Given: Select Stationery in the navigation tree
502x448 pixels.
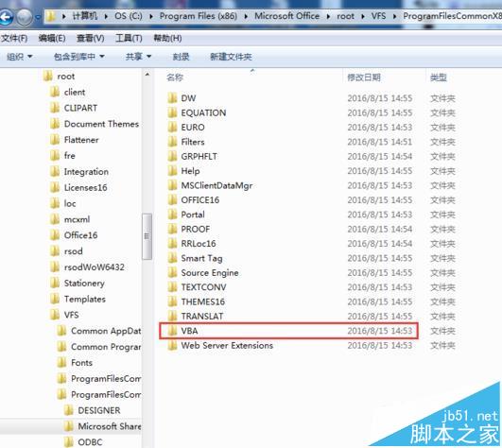Looking at the screenshot, I should click(84, 283).
